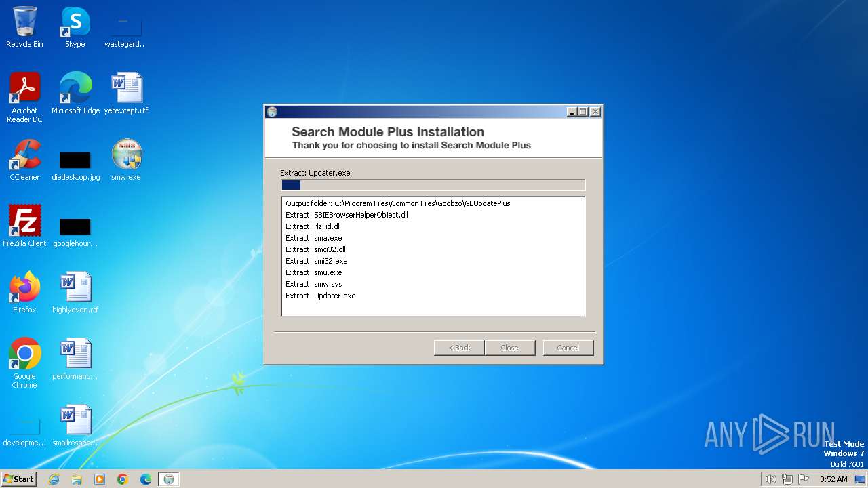868x488 pixels.
Task: Launch Skype from the desktop
Action: pyautogui.click(x=75, y=27)
